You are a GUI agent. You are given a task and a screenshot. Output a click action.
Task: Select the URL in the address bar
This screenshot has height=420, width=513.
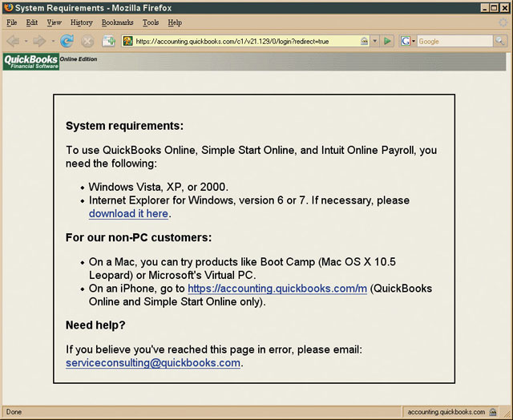point(232,42)
